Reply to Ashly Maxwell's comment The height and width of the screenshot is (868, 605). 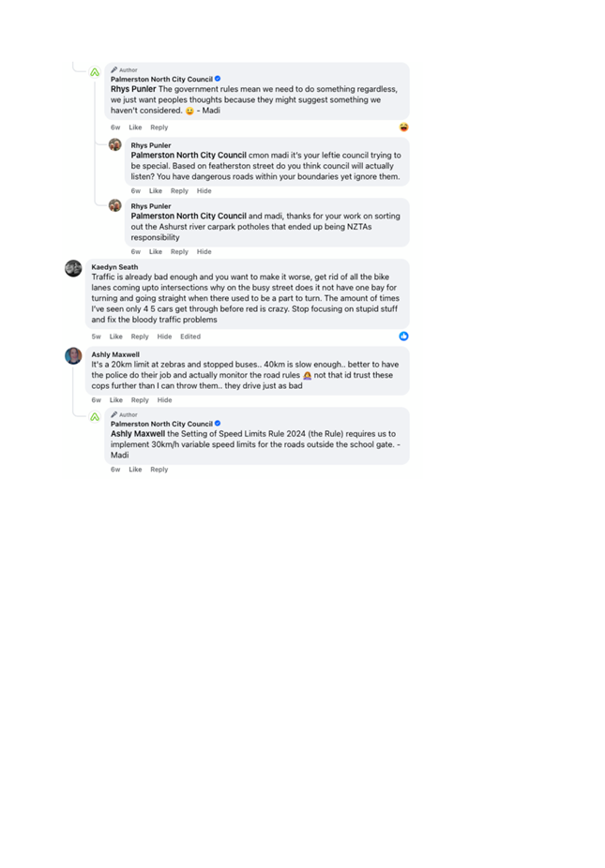pos(140,400)
